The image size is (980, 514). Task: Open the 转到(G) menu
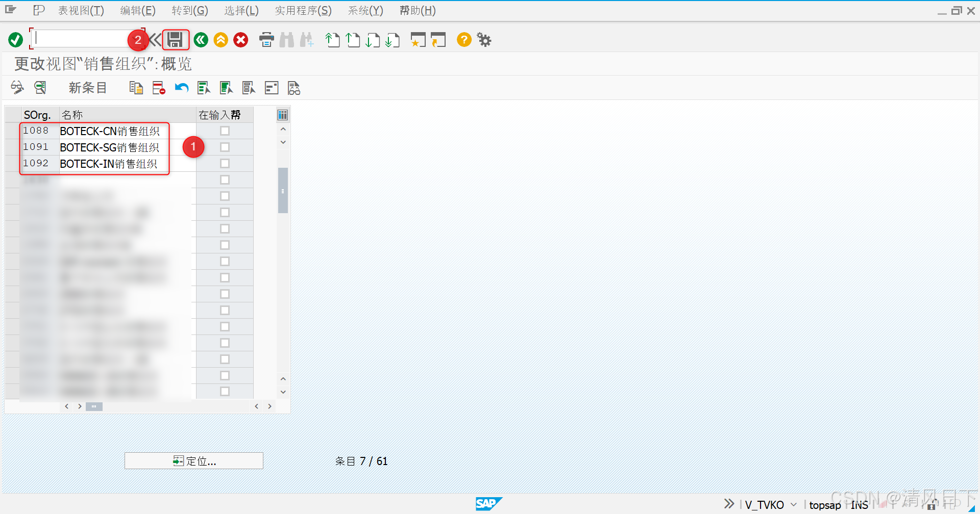[x=190, y=11]
